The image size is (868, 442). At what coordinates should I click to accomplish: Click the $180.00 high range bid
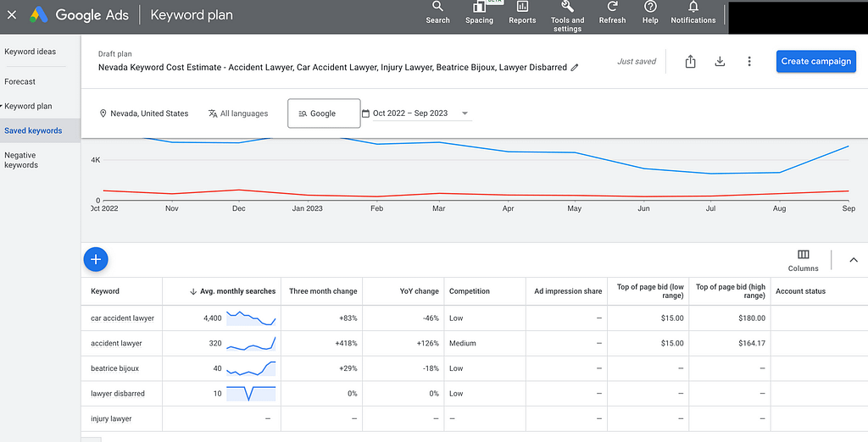[752, 318]
